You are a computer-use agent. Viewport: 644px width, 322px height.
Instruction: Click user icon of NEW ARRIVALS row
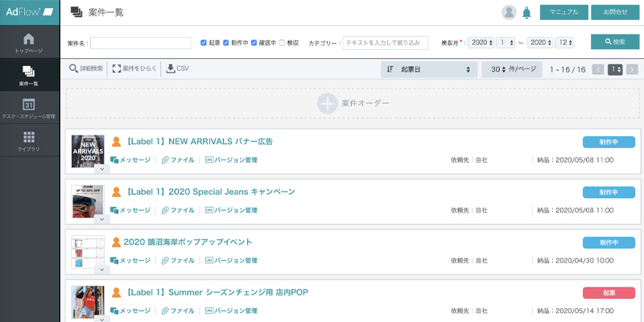click(x=116, y=142)
